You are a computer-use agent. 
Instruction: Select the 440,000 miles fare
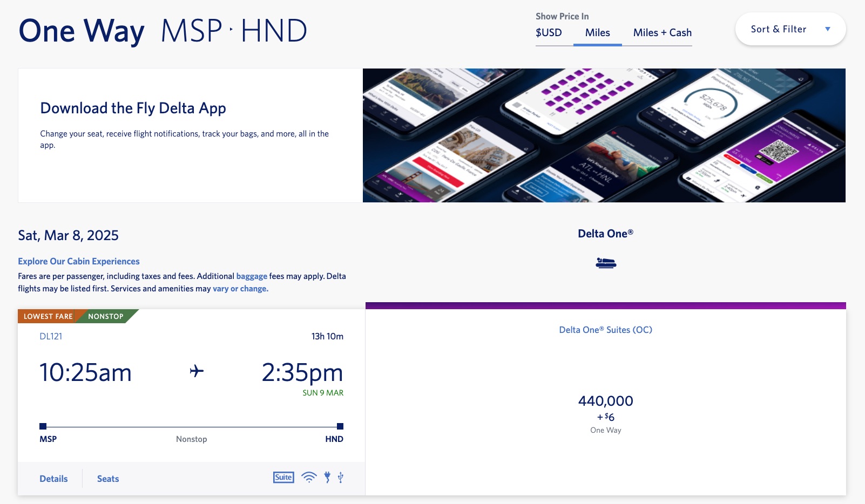[606, 401]
